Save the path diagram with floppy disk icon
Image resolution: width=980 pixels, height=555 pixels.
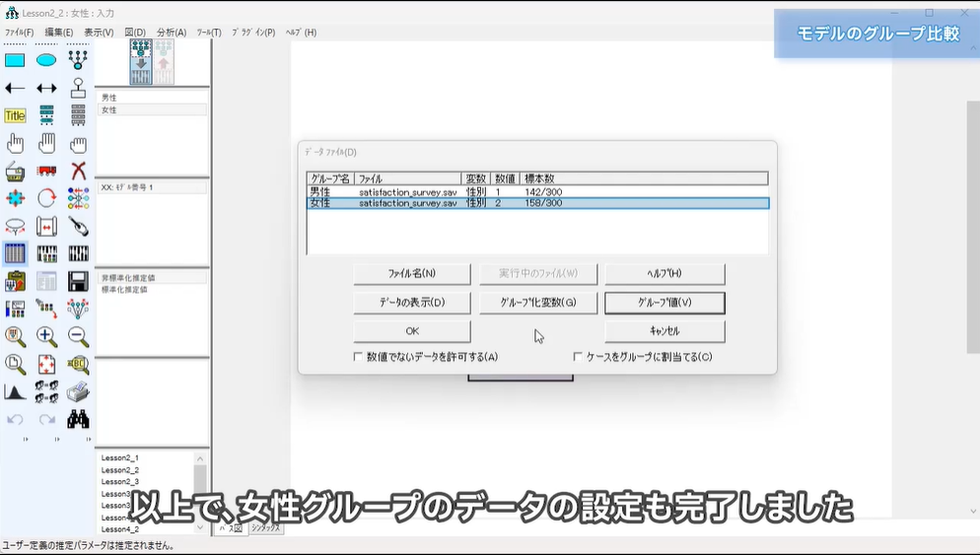(78, 281)
